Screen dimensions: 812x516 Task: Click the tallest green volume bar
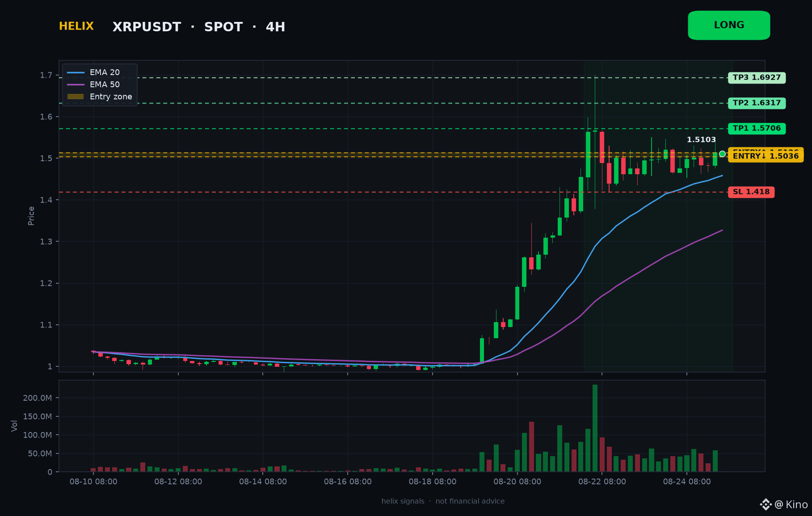coord(595,428)
